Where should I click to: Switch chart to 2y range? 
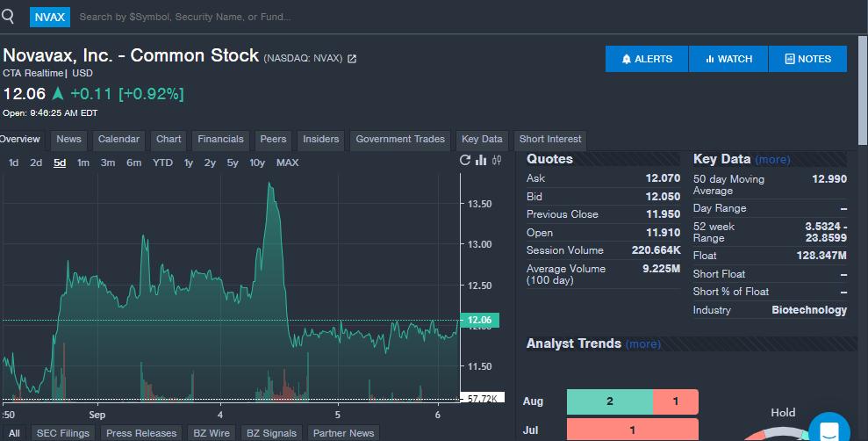point(210,163)
